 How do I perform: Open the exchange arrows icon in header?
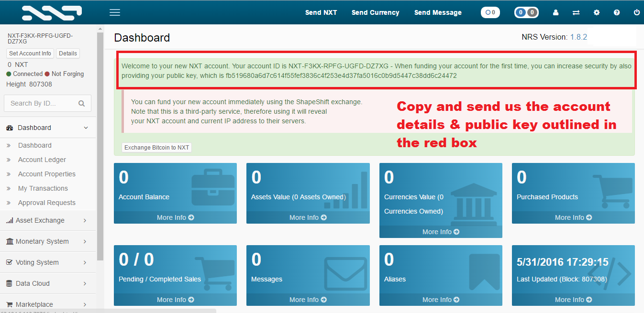pos(576,13)
